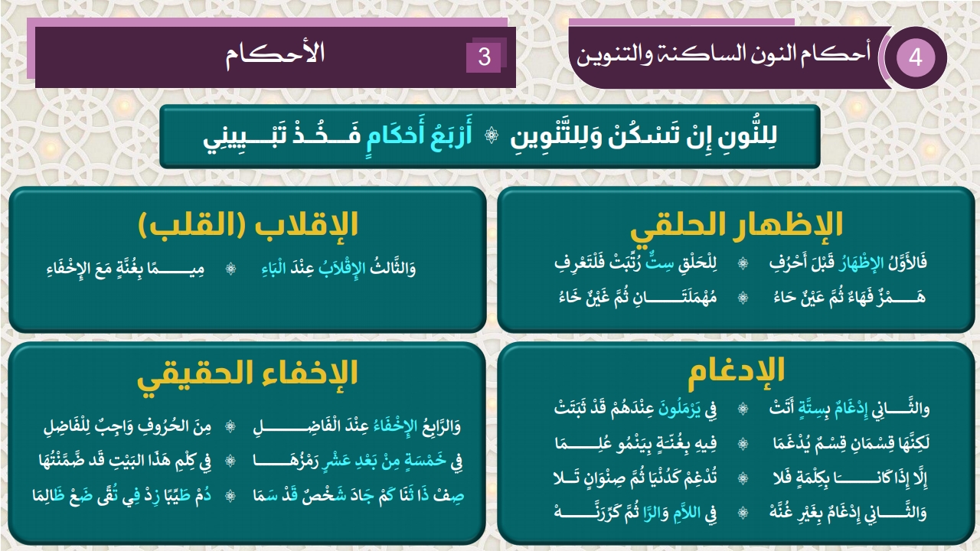Click line "والثَّانِي إِدْغَامٌ بِسِتَّةٍ أَتَتْ"
This screenshot has width=980, height=551.
[848, 409]
